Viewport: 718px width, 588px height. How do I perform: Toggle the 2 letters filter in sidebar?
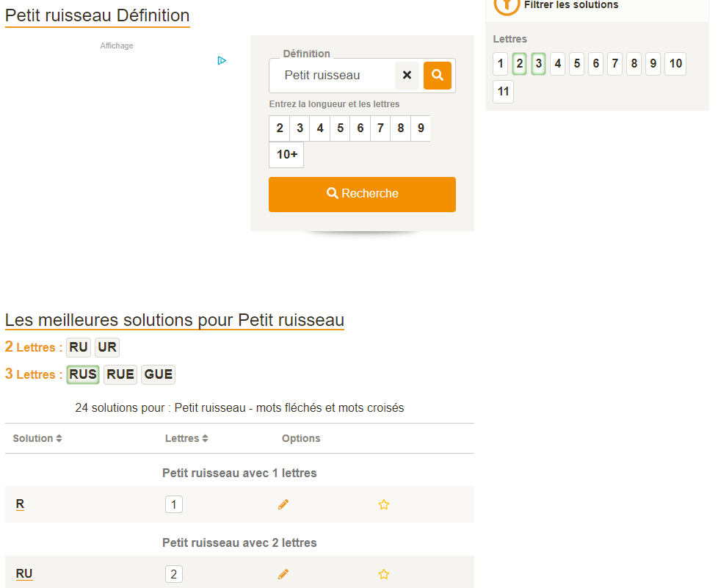pos(520,64)
